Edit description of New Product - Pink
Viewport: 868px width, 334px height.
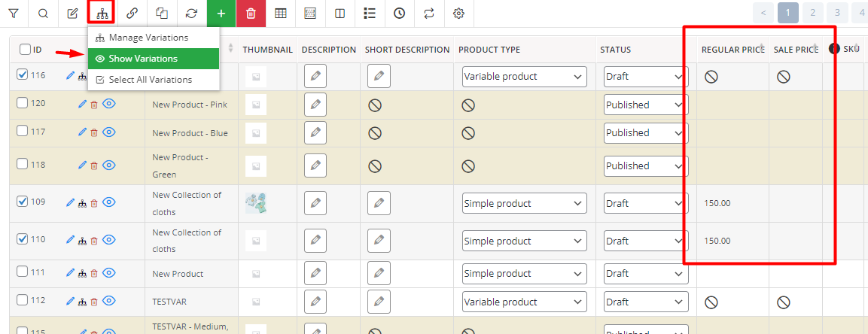[315, 105]
